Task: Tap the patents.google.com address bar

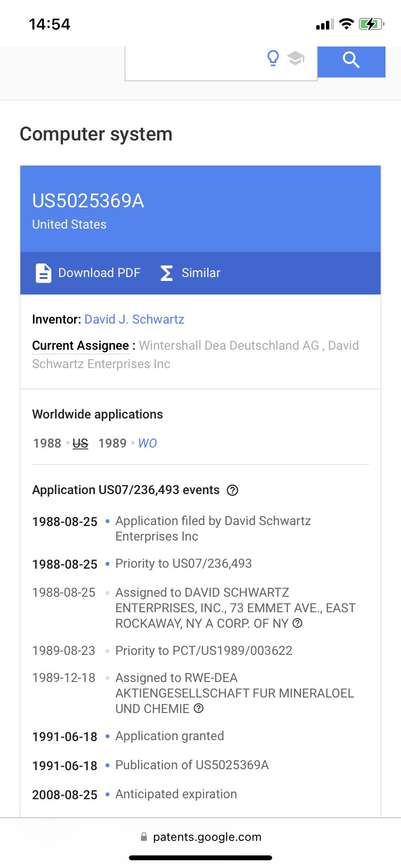Action: pos(200,837)
